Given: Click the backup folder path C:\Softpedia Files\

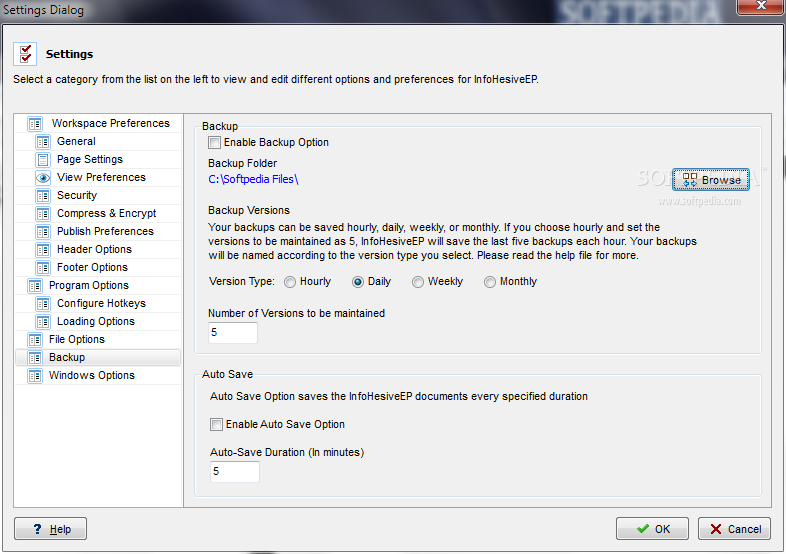Looking at the screenshot, I should 253,179.
